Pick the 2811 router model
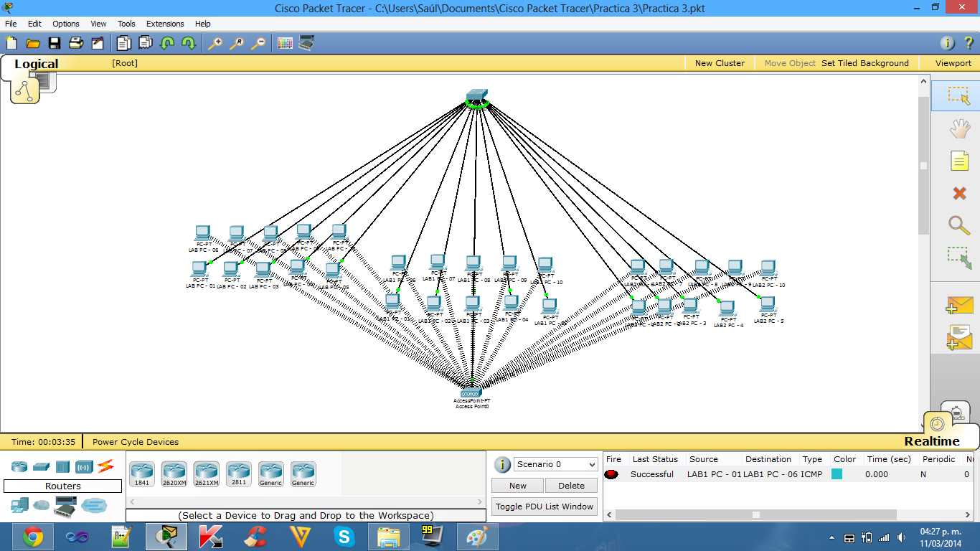The width and height of the screenshot is (980, 551). [238, 474]
